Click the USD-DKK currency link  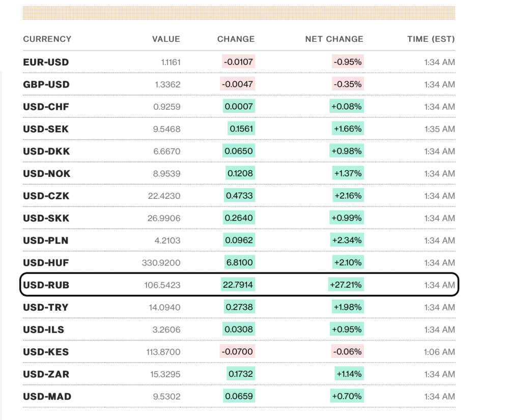click(46, 151)
